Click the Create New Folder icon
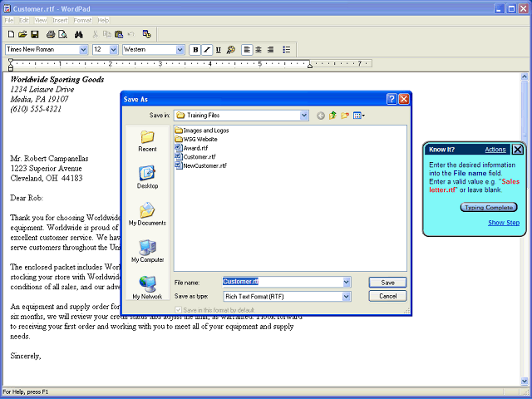Viewport: 532px width, 399px height. [345, 116]
